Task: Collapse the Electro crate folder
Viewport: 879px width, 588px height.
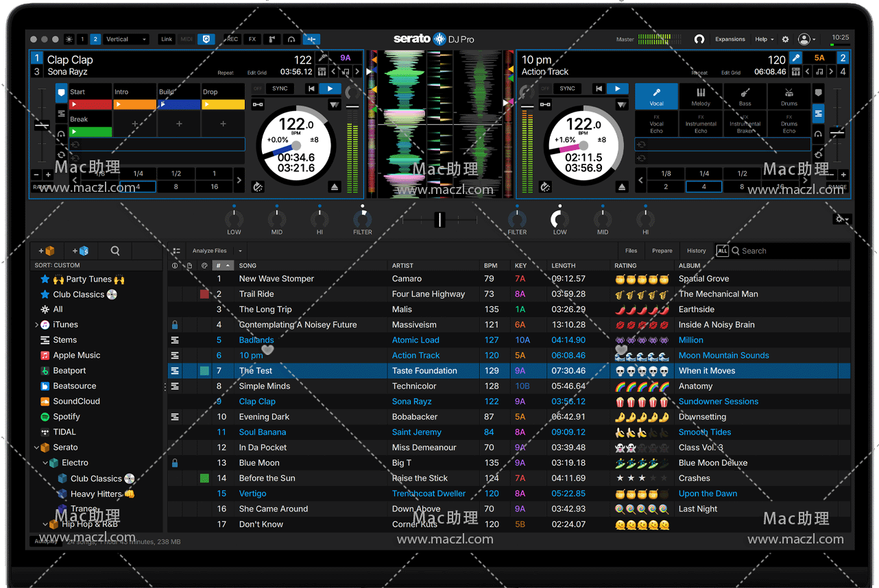Action: (45, 463)
